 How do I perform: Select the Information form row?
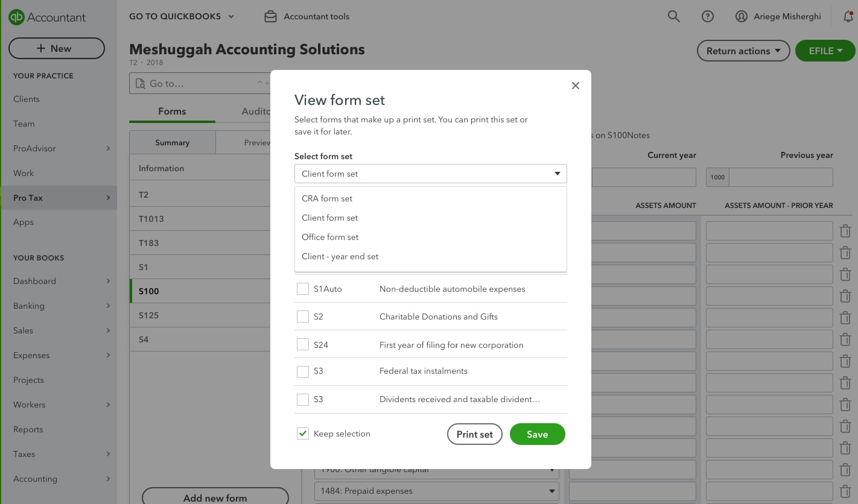pyautogui.click(x=200, y=168)
